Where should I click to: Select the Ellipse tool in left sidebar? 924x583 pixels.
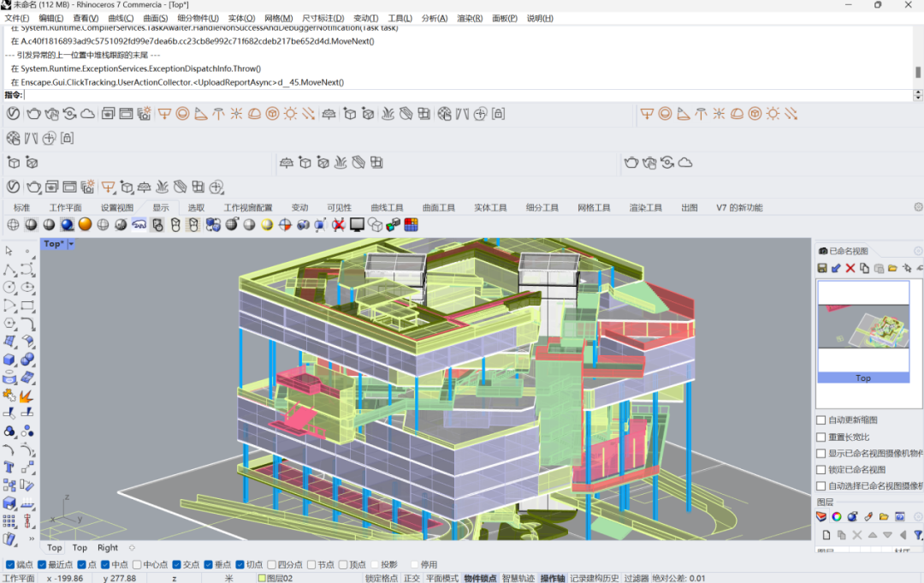27,288
